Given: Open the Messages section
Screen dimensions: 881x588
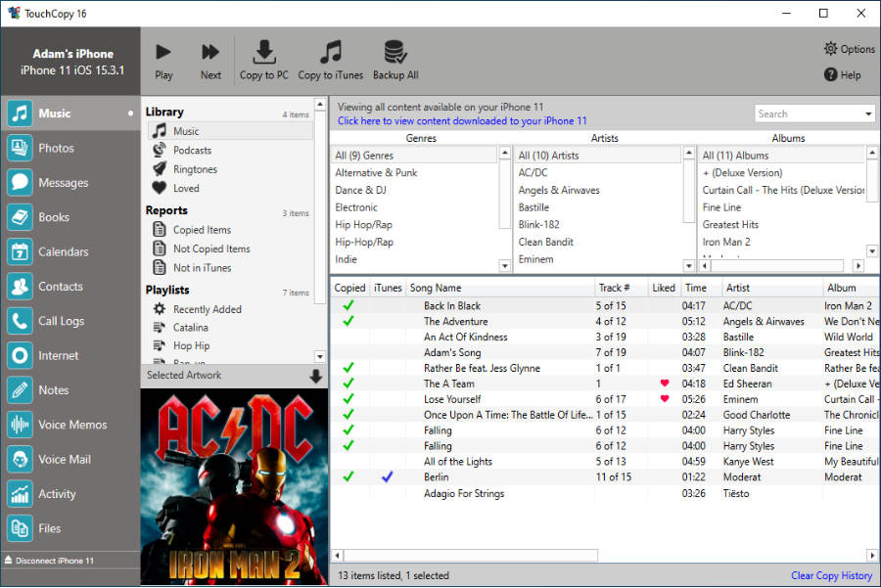Looking at the screenshot, I should 70,183.
